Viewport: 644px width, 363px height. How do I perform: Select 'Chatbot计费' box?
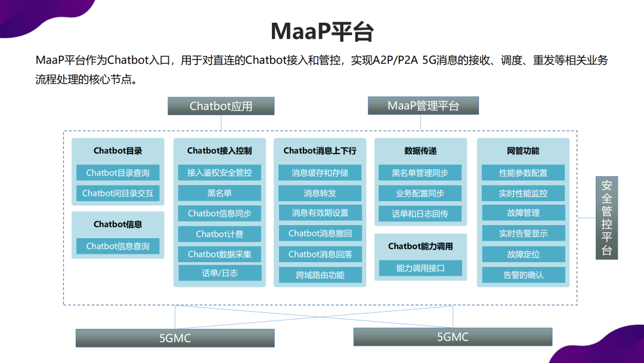tap(219, 234)
